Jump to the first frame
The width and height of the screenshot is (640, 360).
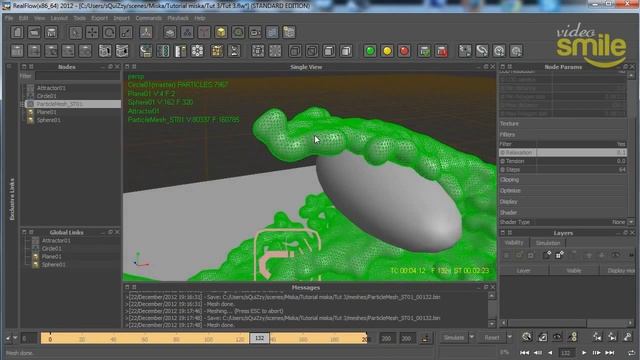click(x=524, y=353)
